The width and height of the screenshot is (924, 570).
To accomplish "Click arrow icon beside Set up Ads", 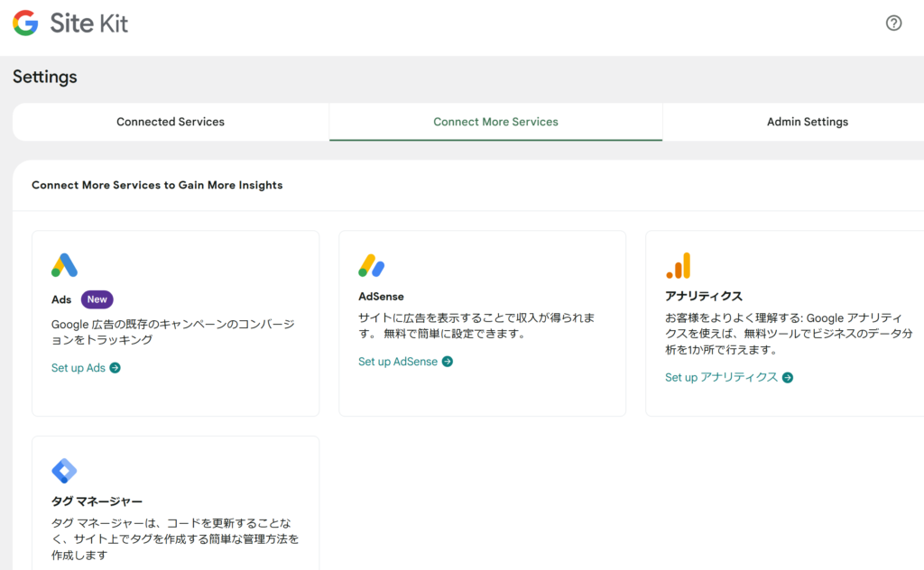I will 115,368.
